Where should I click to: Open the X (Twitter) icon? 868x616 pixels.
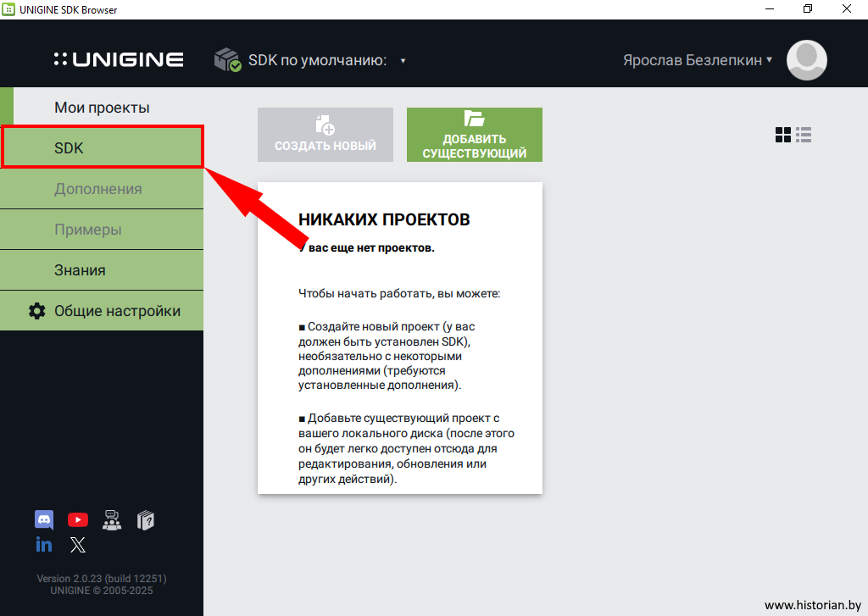coord(78,545)
